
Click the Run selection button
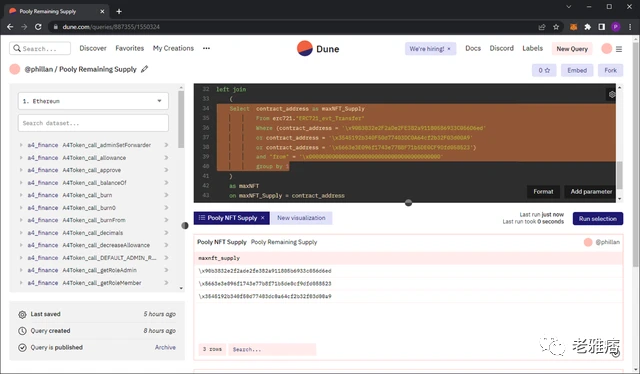[598, 218]
